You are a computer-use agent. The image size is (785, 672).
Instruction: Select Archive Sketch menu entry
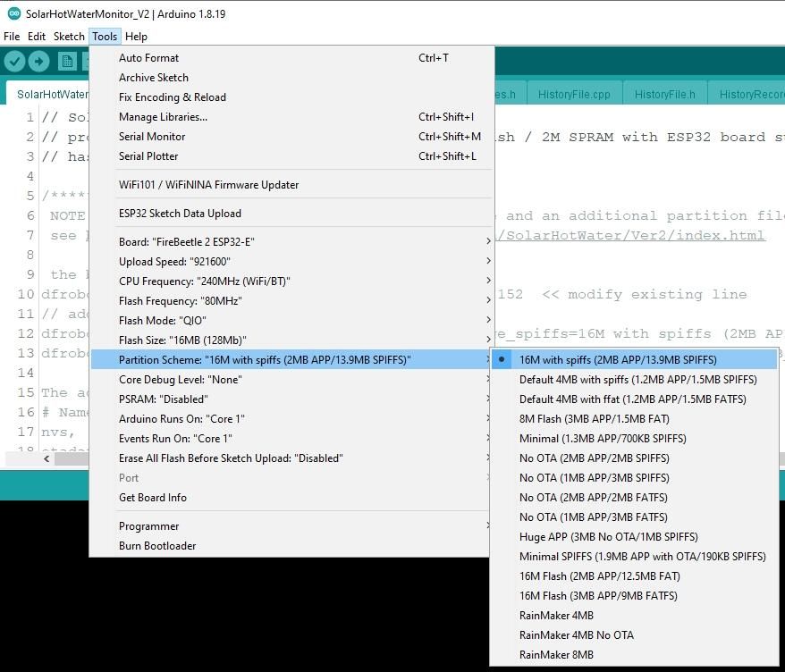point(291,78)
